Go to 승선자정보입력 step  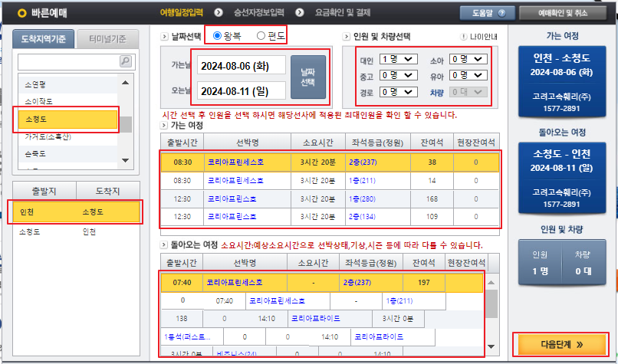(x=259, y=12)
